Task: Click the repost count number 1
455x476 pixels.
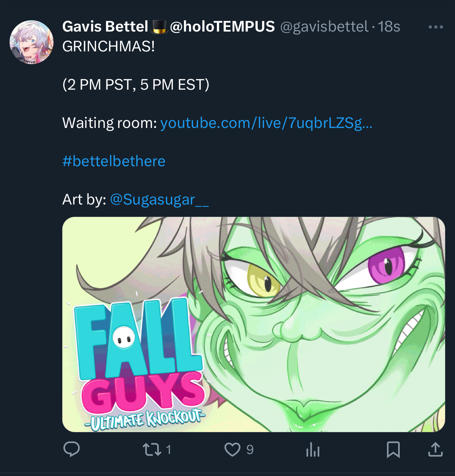Action: 168,450
